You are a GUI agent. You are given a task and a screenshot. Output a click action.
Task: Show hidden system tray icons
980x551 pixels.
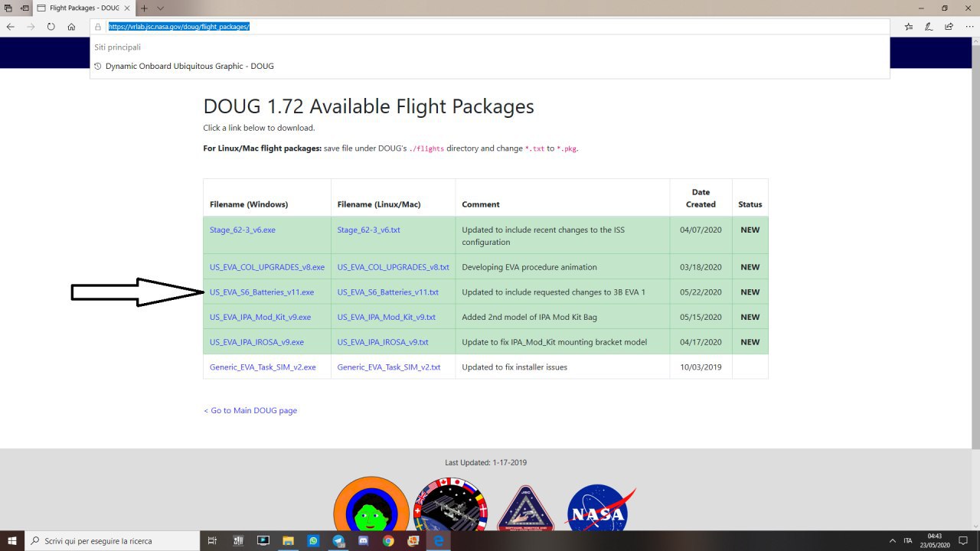pos(893,540)
